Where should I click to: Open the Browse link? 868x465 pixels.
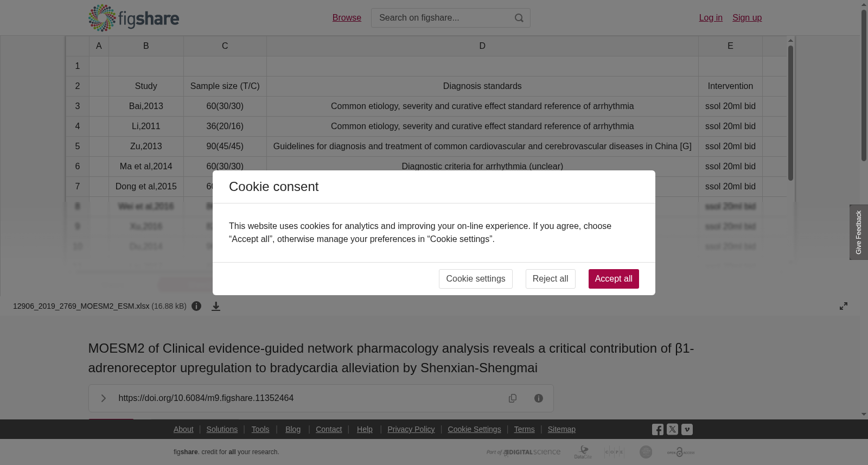[347, 18]
